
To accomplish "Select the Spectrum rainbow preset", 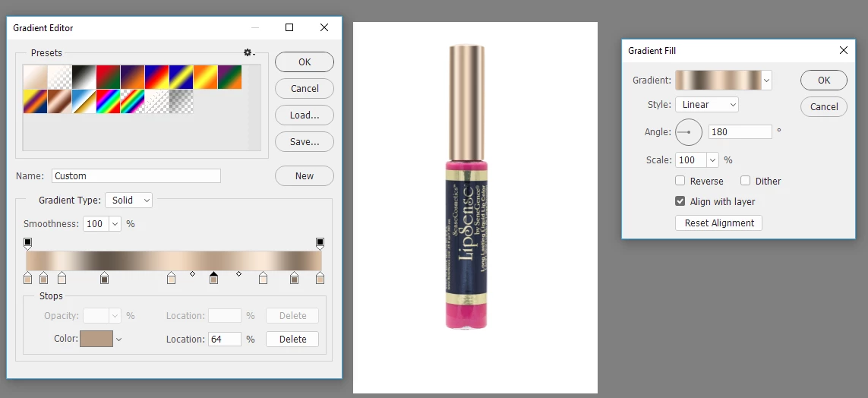I will (x=108, y=101).
